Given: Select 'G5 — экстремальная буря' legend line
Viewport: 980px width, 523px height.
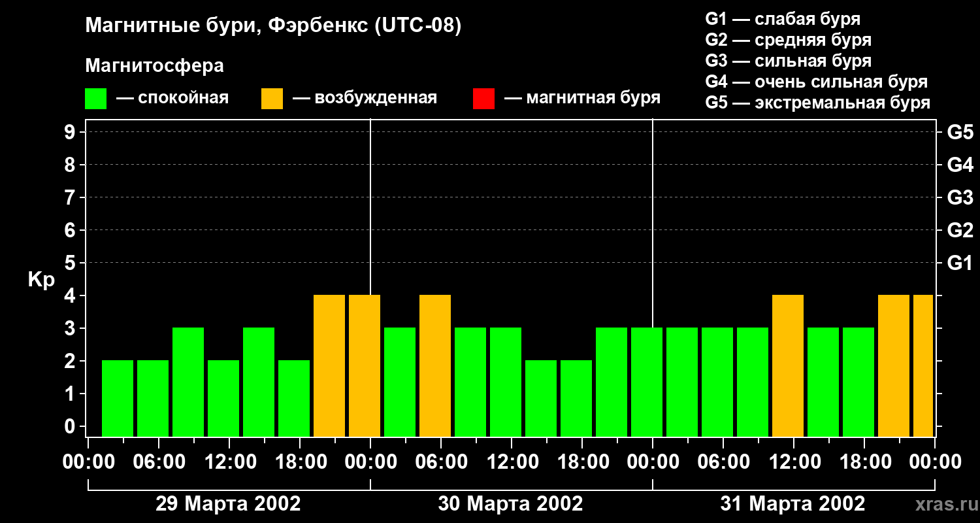Looking at the screenshot, I should click(x=818, y=103).
